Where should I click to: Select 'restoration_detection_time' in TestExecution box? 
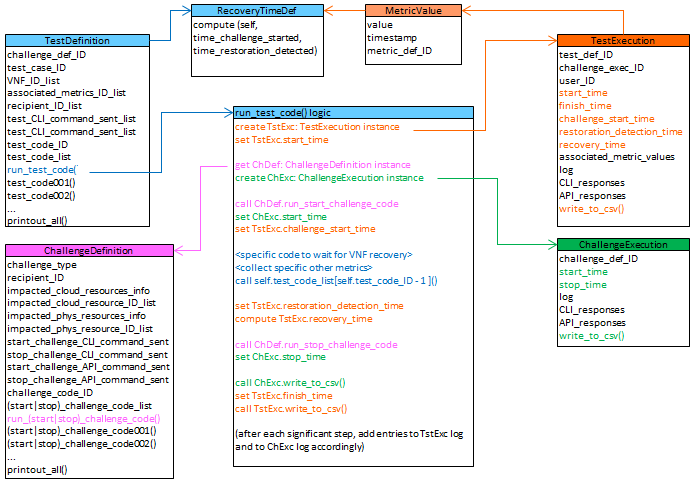point(621,132)
